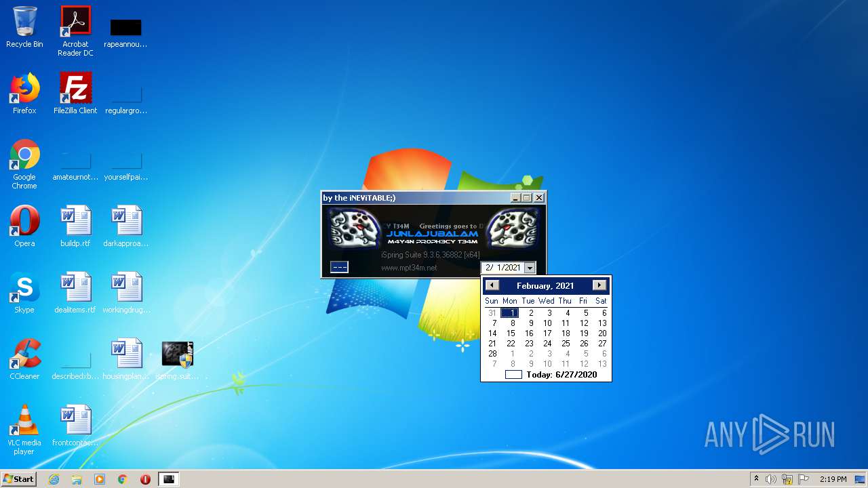Select ispring.suit... executable icon
Screen dimensions: 868x488
pos(177,359)
